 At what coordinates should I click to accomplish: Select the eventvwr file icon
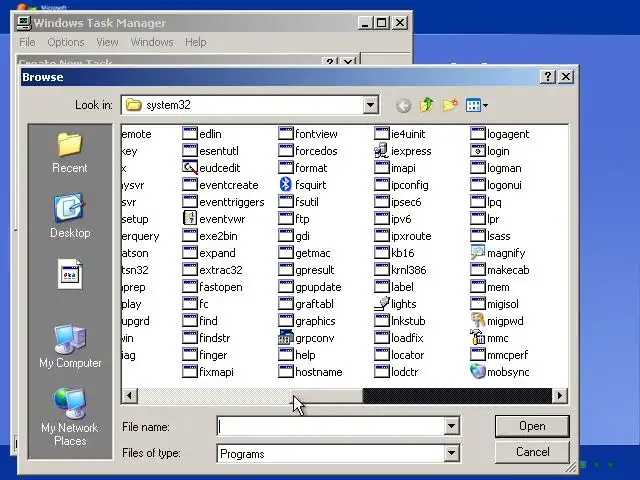click(190, 219)
